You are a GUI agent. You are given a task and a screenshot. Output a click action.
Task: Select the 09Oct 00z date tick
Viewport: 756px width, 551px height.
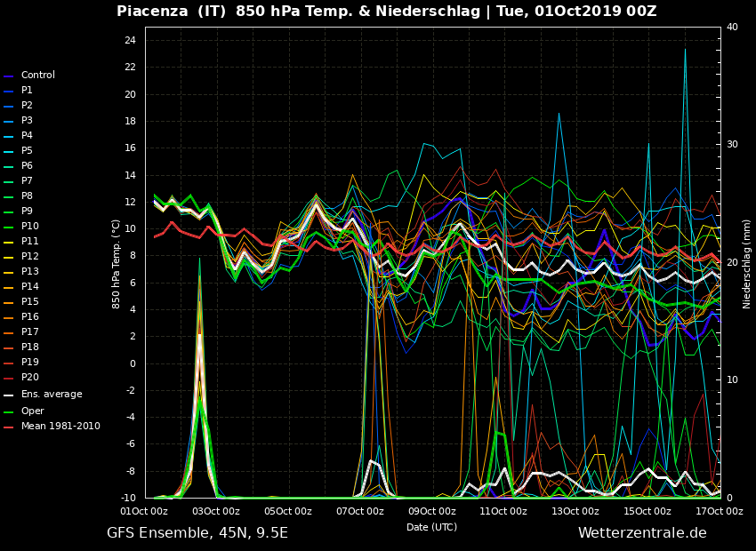point(432,511)
